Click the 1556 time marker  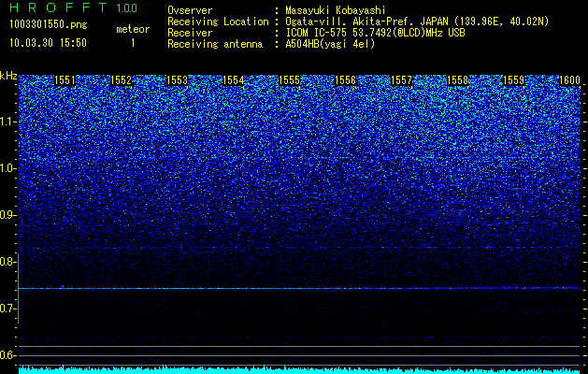tap(345, 80)
